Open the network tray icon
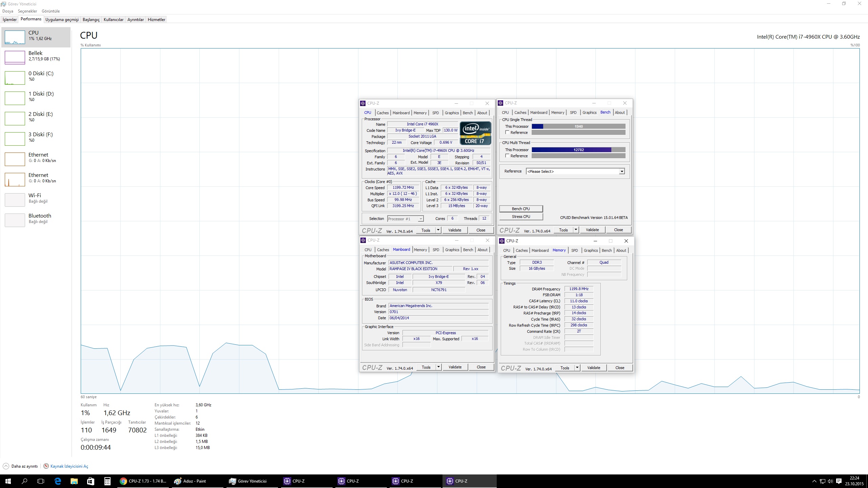Viewport: 868px width, 488px height. (823, 481)
